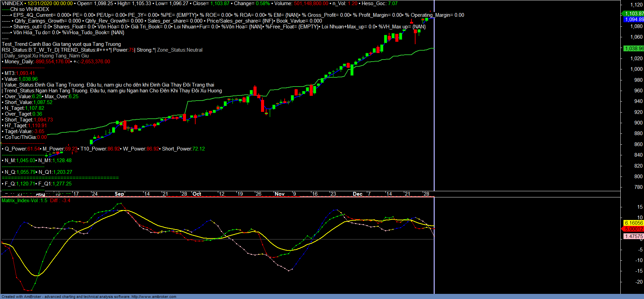Click the VNINDEX ticker symbol in the chart title

(x=12, y=3)
